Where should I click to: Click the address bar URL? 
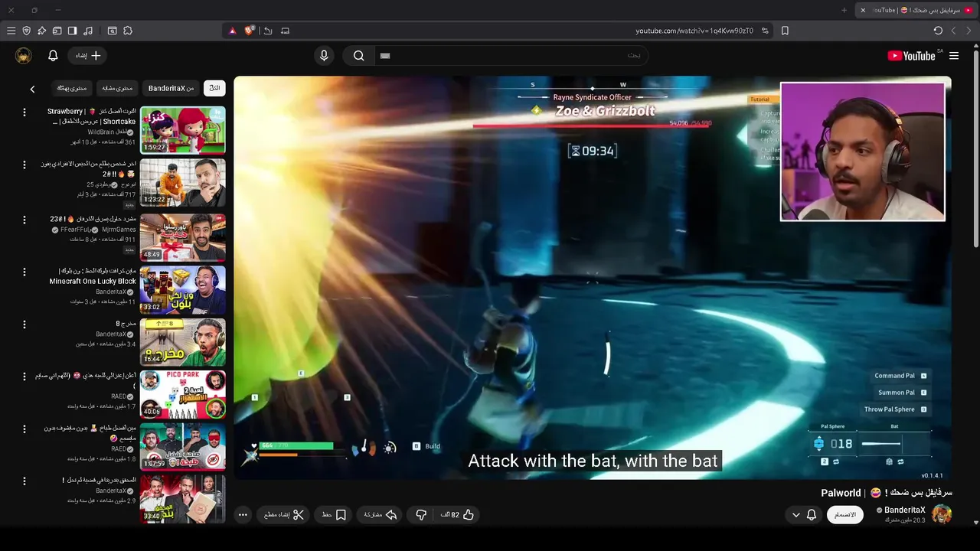694,31
